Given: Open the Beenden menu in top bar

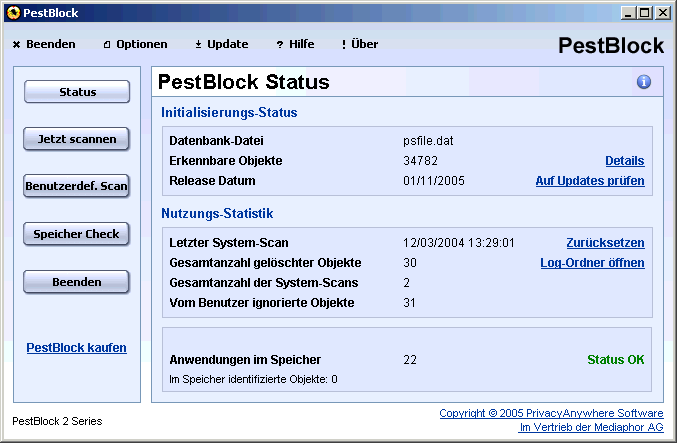Looking at the screenshot, I should pos(44,44).
